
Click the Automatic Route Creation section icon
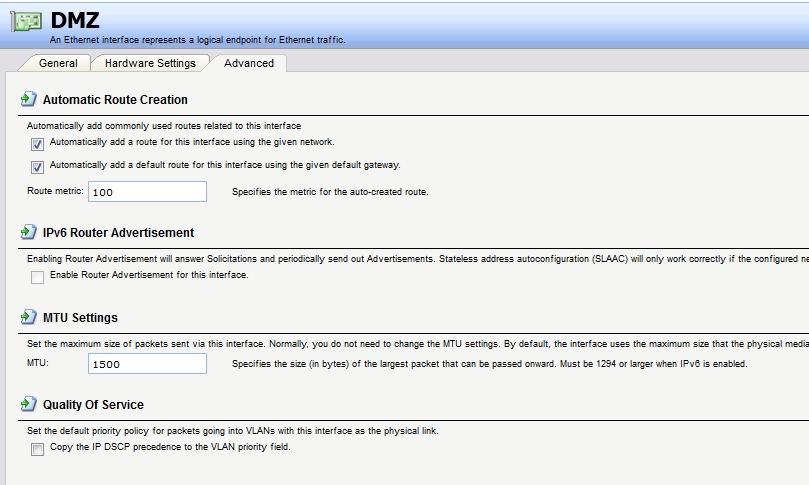[x=28, y=100]
